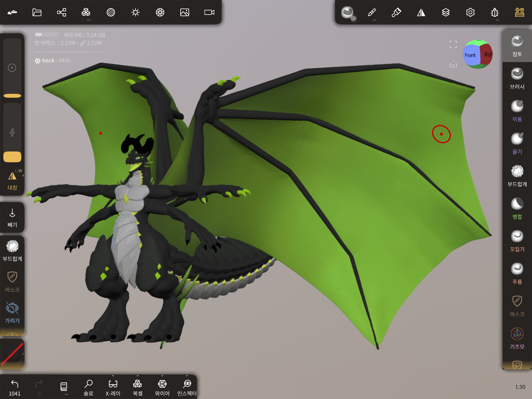Image resolution: width=532 pixels, height=399 pixels.
Task: Open the files folder menu
Action: coord(37,12)
